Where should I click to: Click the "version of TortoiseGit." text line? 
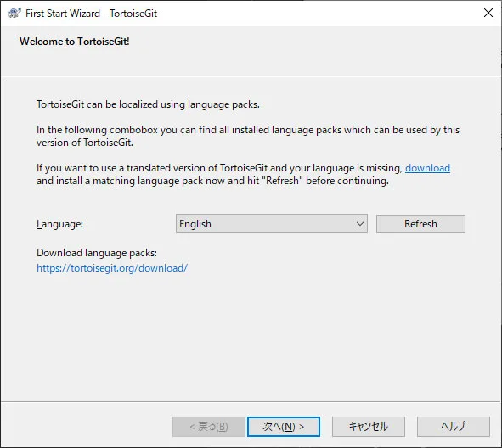click(85, 143)
